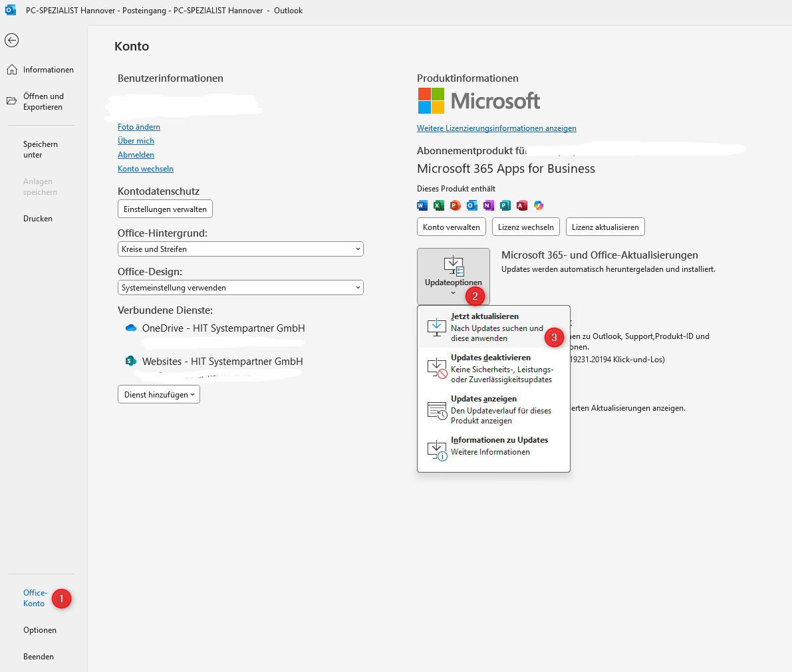The height and width of the screenshot is (672, 792).
Task: Select Office-Konto in the sidebar
Action: 35,598
